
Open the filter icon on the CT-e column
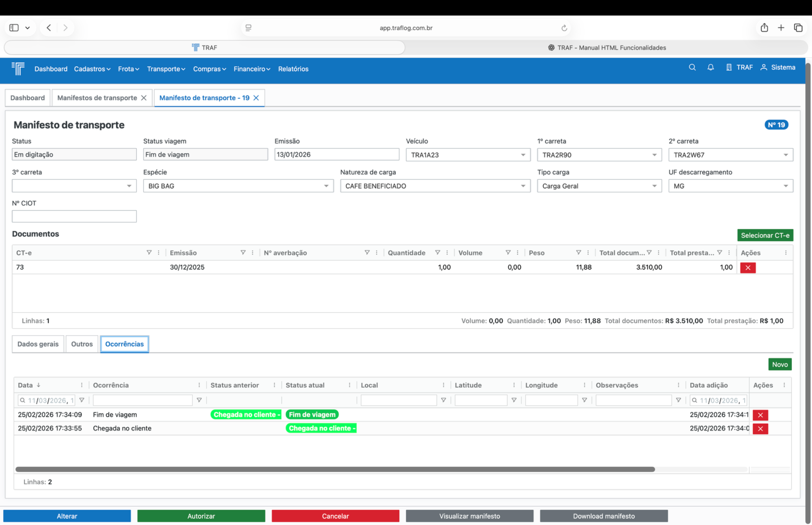[x=149, y=253]
